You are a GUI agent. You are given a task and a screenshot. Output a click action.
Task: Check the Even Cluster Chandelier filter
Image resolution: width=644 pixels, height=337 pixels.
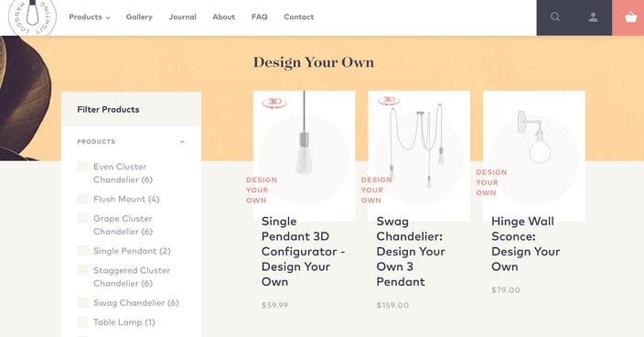[x=82, y=167]
